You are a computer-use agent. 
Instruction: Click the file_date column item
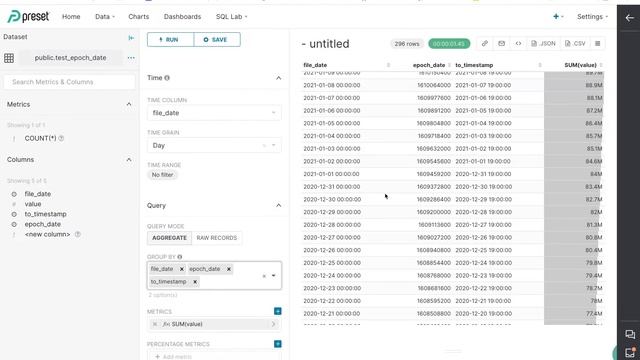[38, 194]
